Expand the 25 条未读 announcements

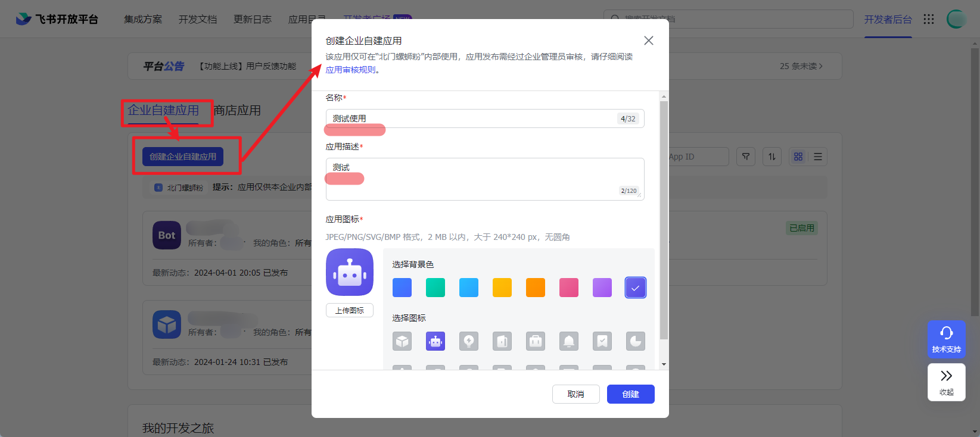(x=801, y=66)
